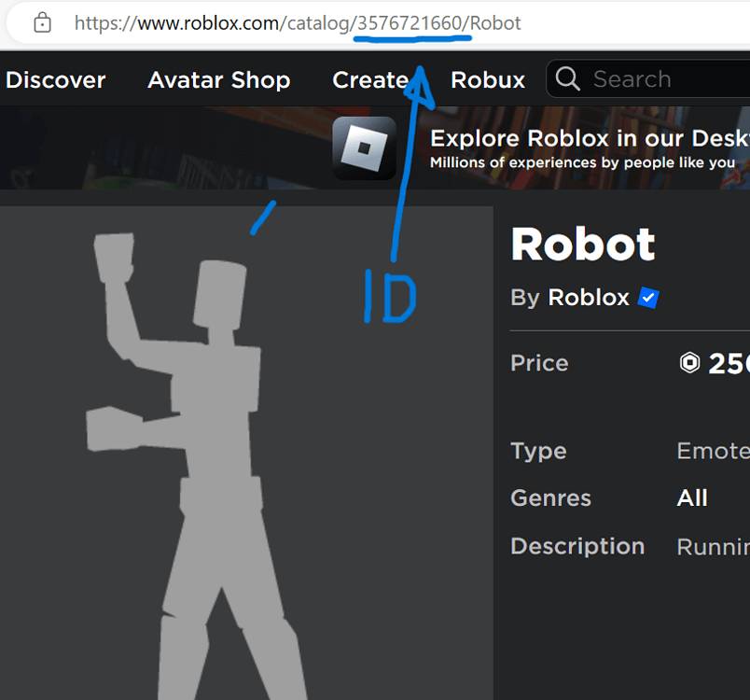The height and width of the screenshot is (700, 750).
Task: Open the Roblox creator profile link
Action: (x=589, y=297)
